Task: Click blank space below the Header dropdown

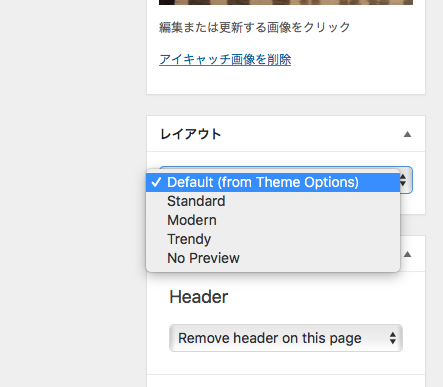Action: pos(286,363)
